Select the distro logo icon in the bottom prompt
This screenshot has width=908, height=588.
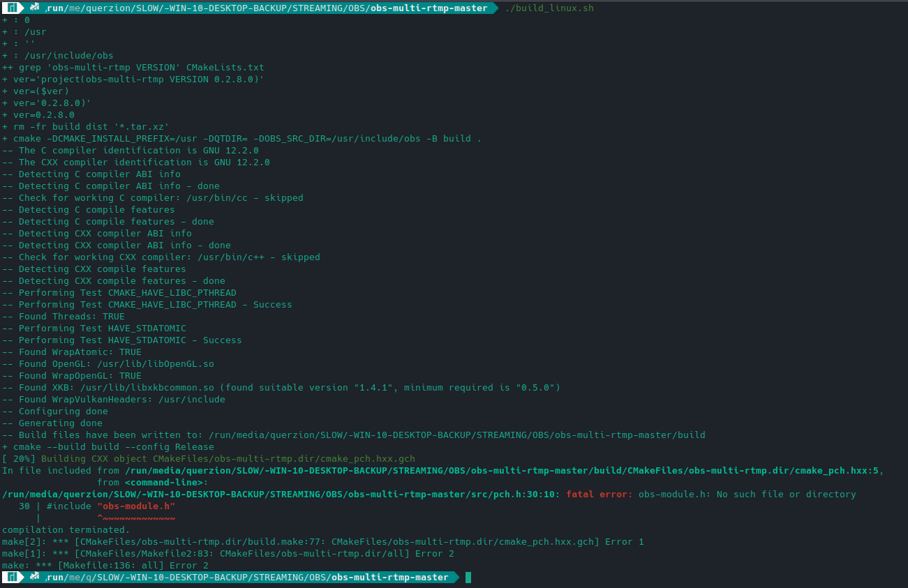point(11,578)
